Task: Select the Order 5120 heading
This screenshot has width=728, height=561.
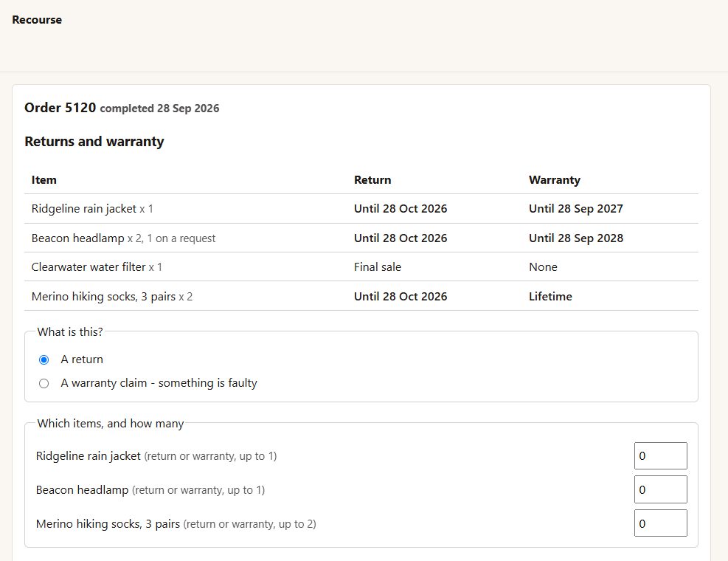Action: (122, 108)
